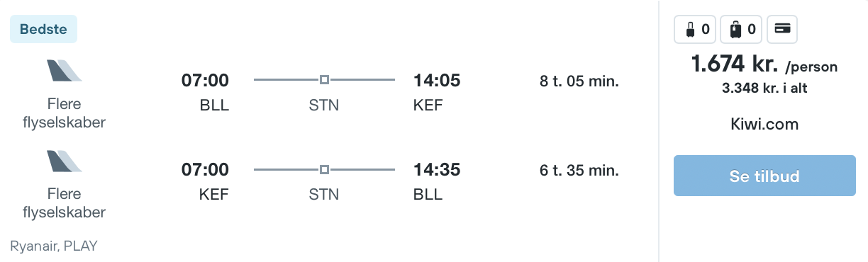Click the return STN stopover marker
Viewport: 868px width, 262px height.
(324, 170)
